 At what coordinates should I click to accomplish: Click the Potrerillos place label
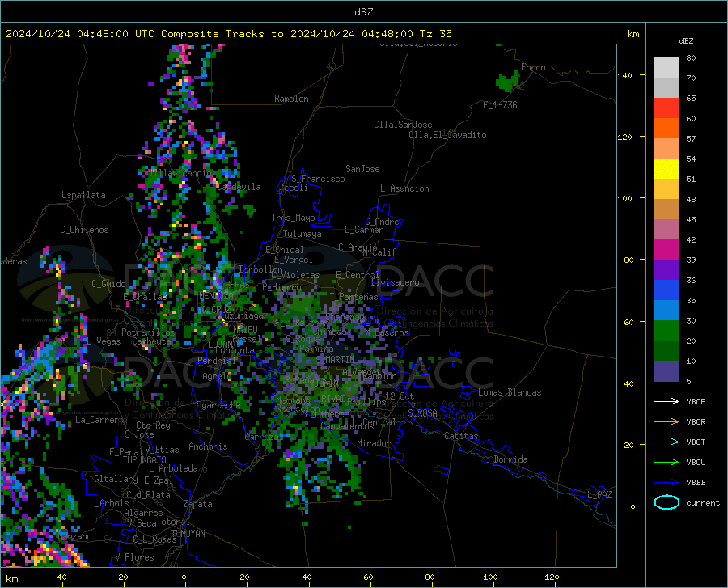148,332
